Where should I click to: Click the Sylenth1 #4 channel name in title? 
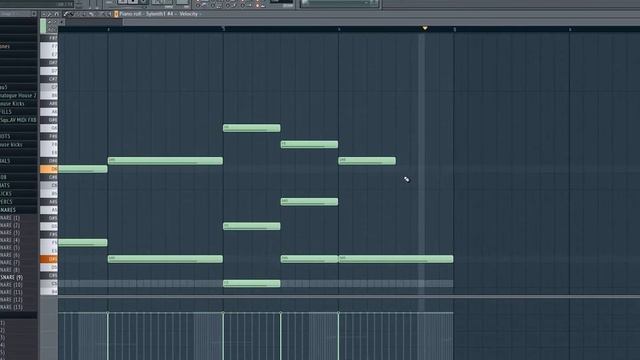point(160,14)
